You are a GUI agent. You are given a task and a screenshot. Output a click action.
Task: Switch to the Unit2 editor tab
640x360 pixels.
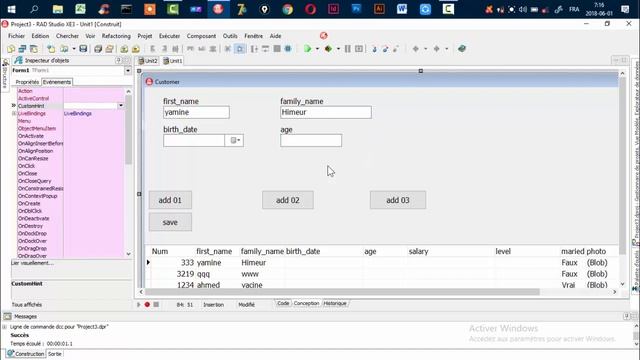click(148, 61)
